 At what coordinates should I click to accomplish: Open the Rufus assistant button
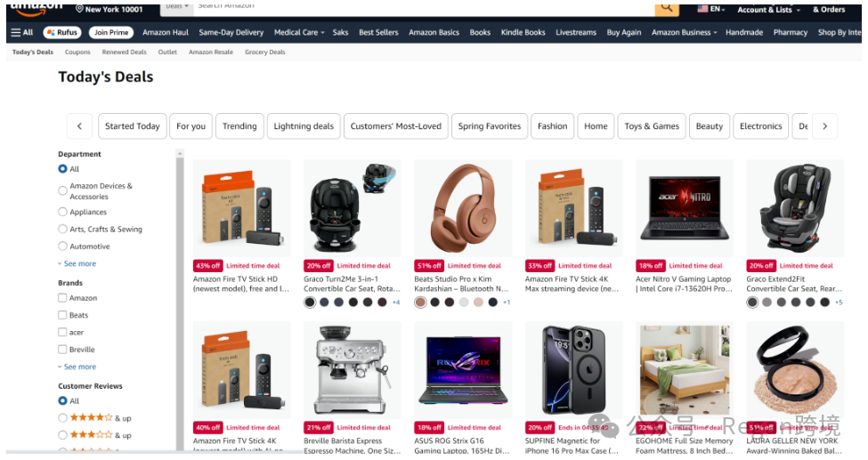point(62,33)
